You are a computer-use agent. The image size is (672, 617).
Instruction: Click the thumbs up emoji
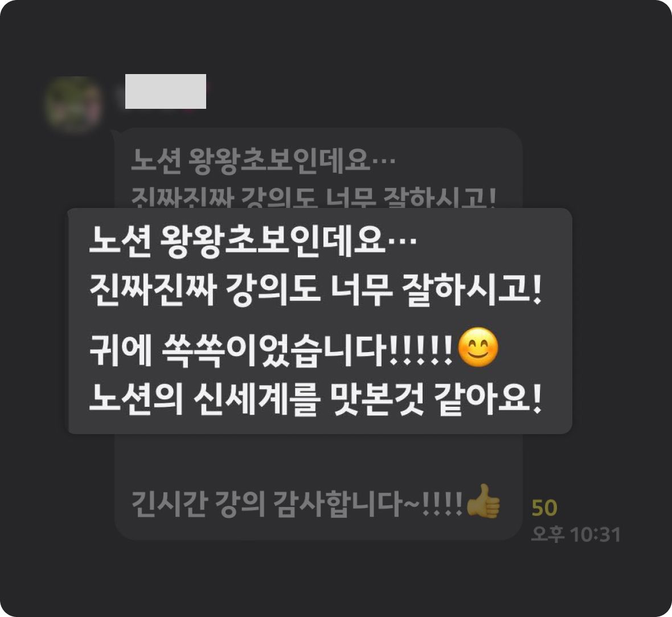pyautogui.click(x=483, y=501)
